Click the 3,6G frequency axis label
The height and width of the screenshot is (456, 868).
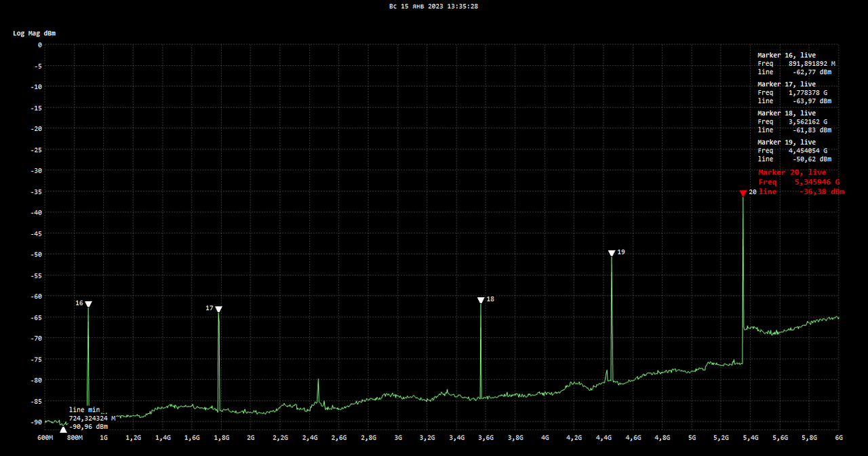486,438
